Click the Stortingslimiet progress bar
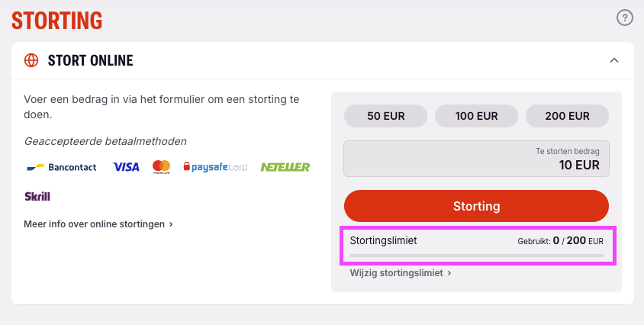644x325 pixels. (476, 256)
